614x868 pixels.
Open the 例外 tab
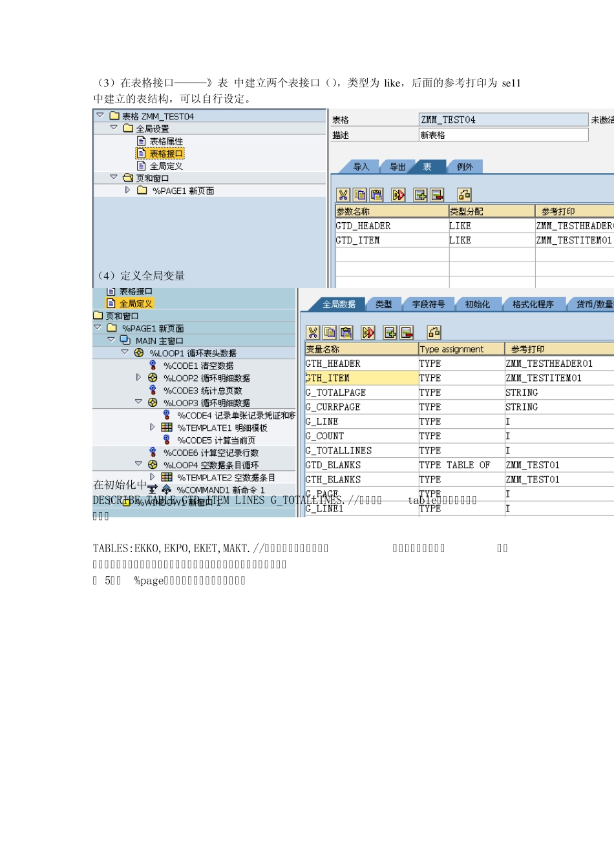tap(465, 167)
